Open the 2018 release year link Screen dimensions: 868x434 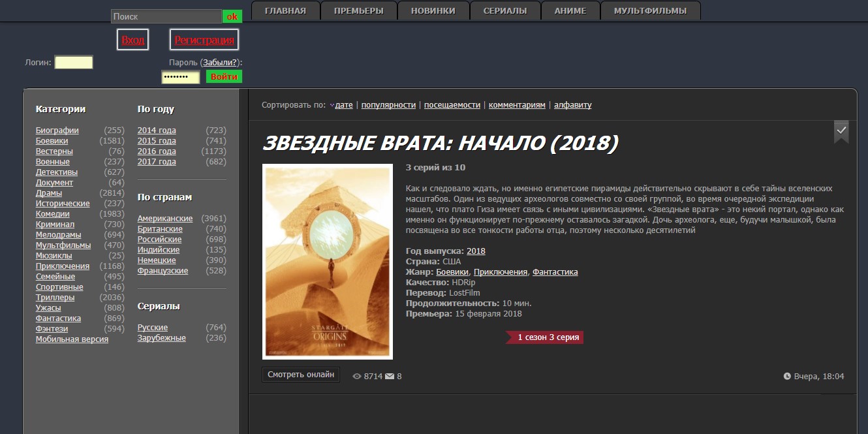[476, 251]
